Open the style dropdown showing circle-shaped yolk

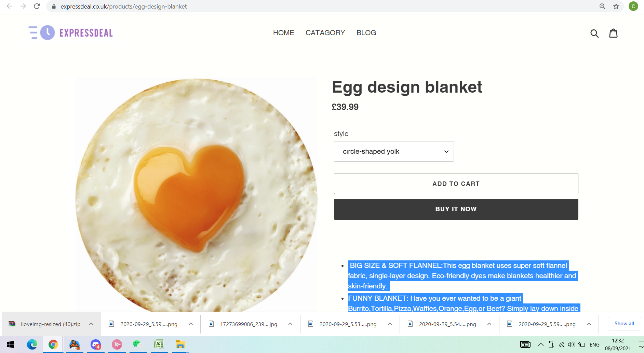click(x=394, y=151)
